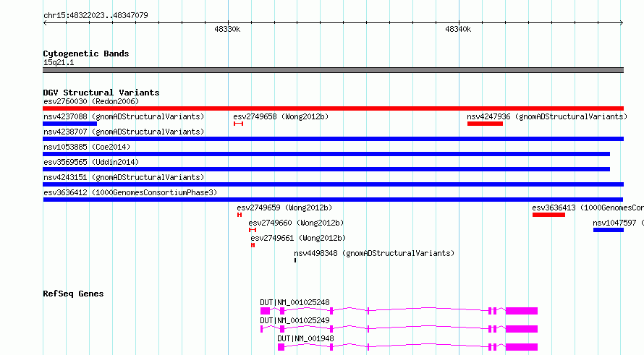The image size is (644, 355).
Task: Click esv2760030 (Redon2006) label
Action: click(91, 101)
